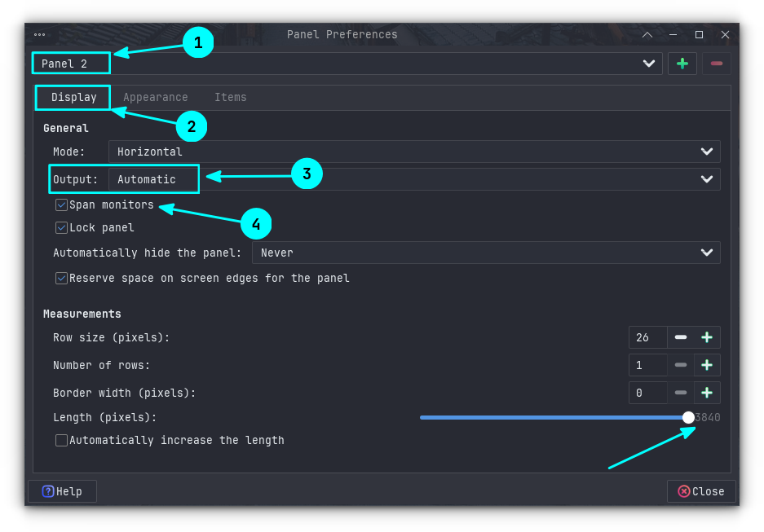Open the Mode Horizontal dropdown
Screen dimensions: 764x532
tap(414, 152)
